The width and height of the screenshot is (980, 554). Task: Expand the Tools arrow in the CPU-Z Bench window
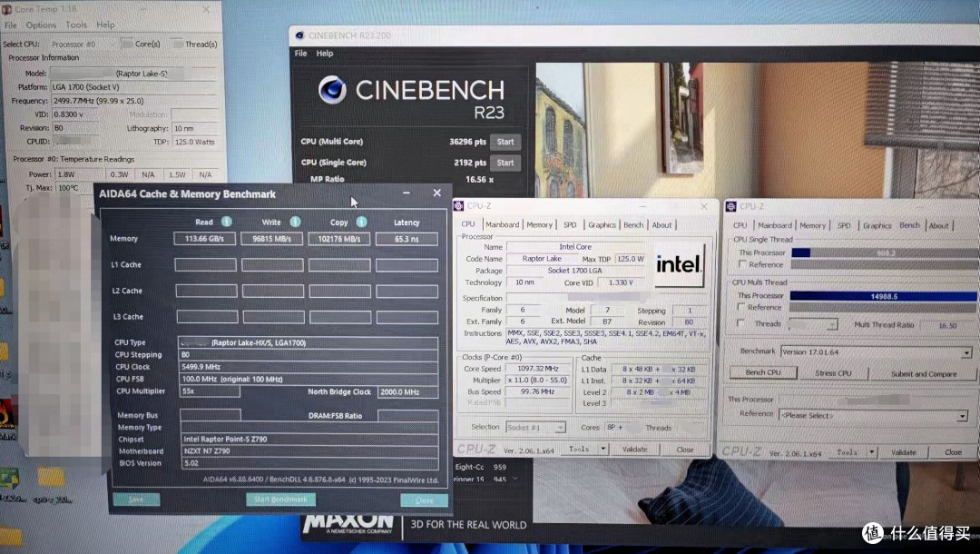(x=871, y=452)
